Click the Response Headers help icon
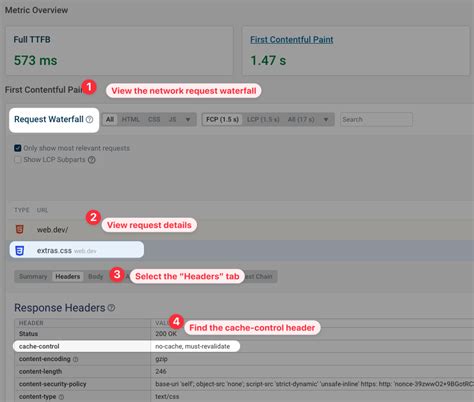474x402 pixels. tap(111, 308)
